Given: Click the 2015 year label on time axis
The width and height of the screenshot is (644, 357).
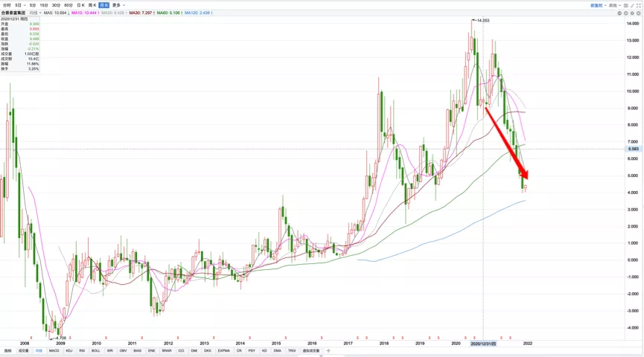Looking at the screenshot, I should 276,344.
